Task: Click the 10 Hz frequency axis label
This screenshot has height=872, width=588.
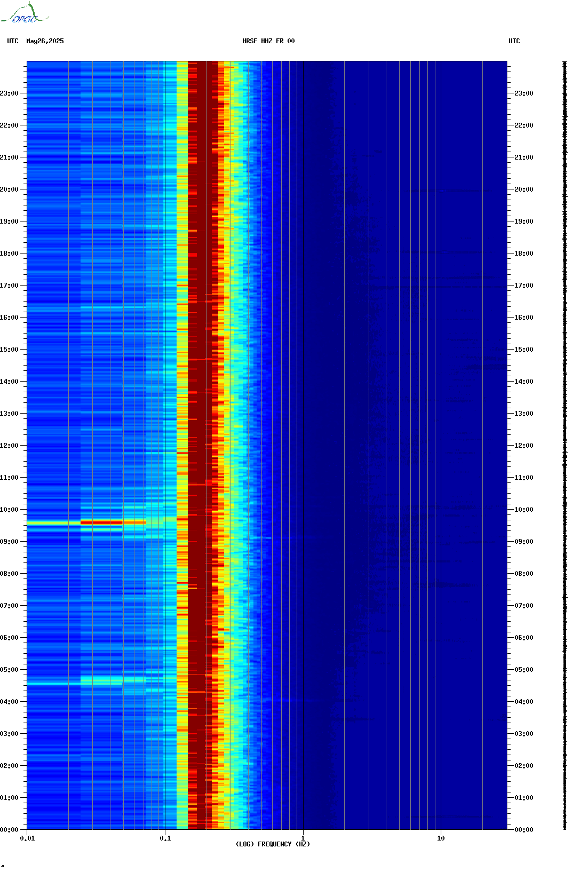Action: point(441,838)
